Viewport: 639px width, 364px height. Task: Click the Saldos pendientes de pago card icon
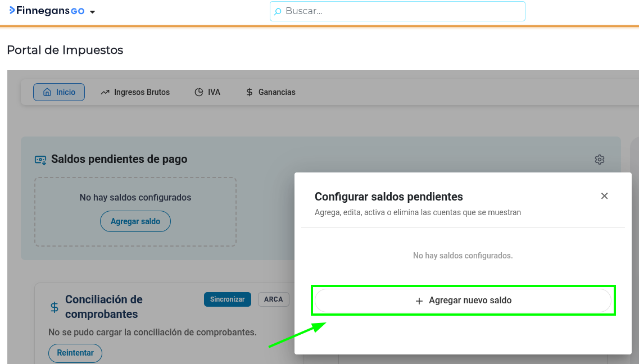click(40, 160)
